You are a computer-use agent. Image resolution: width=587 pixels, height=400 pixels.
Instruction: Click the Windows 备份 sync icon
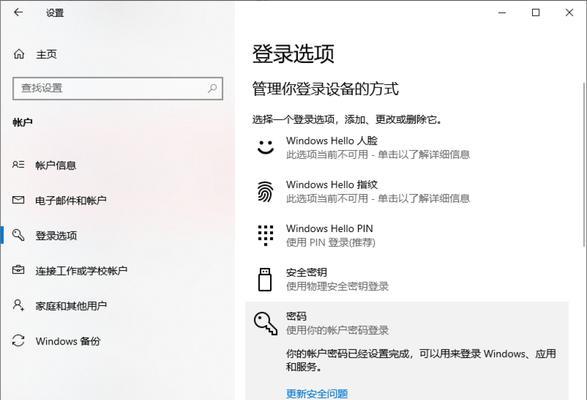[18, 341]
